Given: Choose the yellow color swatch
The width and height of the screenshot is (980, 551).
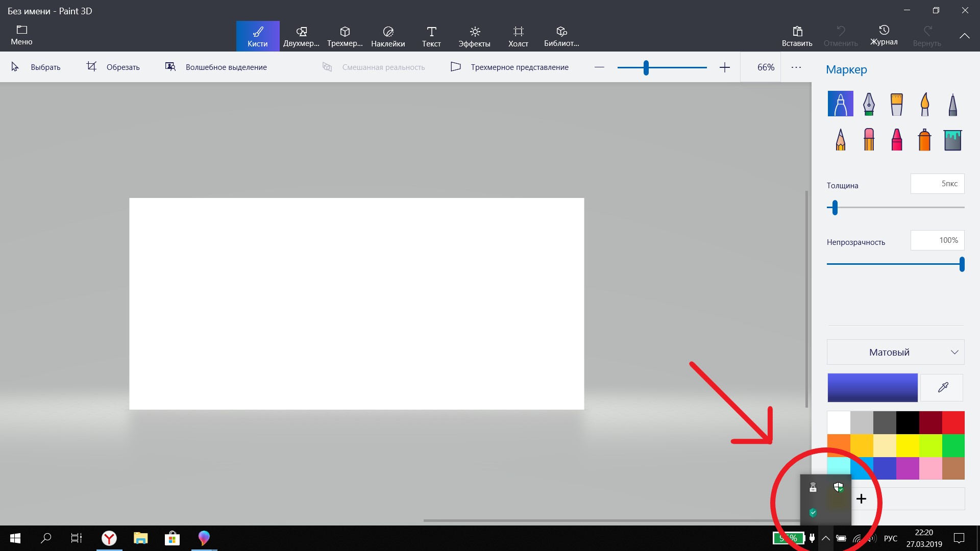Looking at the screenshot, I should pos(907,445).
